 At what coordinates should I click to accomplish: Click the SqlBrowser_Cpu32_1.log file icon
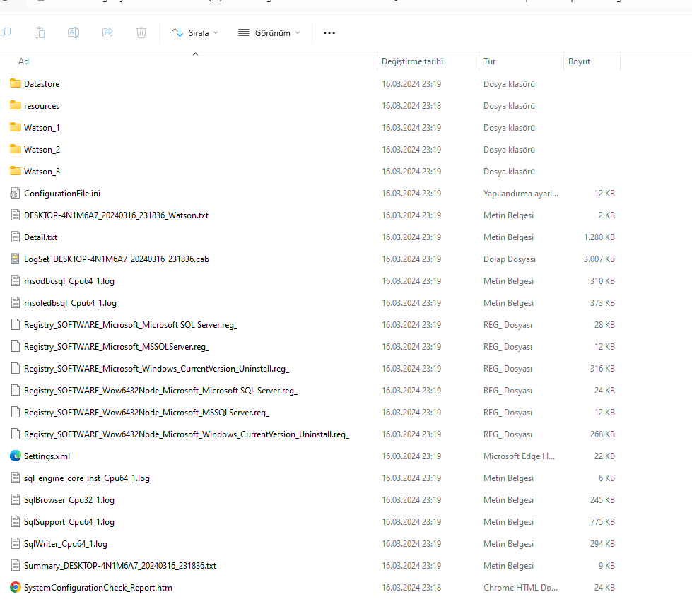(16, 499)
